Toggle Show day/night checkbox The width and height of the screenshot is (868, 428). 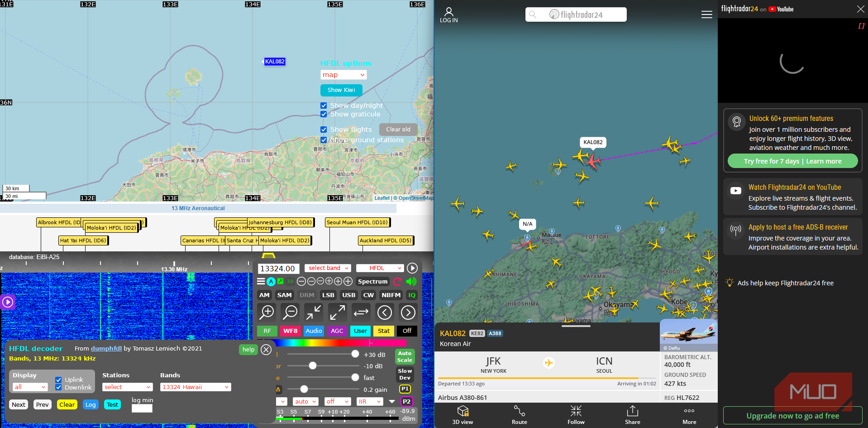pos(324,106)
